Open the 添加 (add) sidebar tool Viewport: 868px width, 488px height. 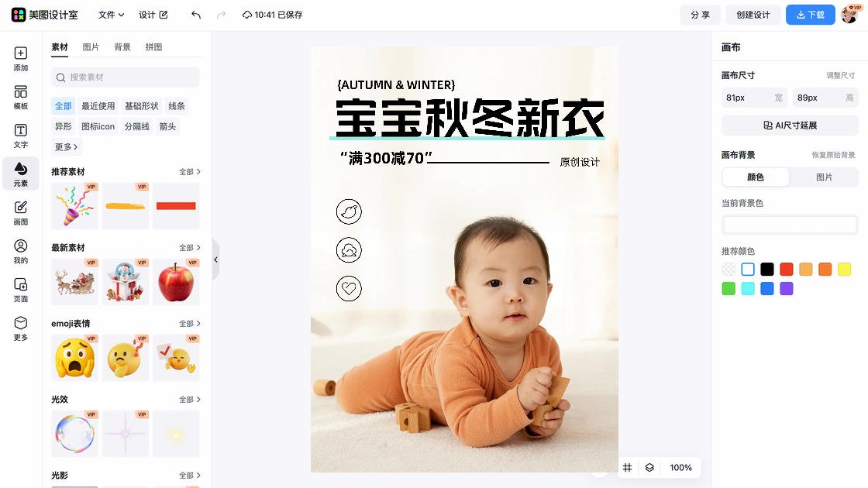[x=20, y=59]
